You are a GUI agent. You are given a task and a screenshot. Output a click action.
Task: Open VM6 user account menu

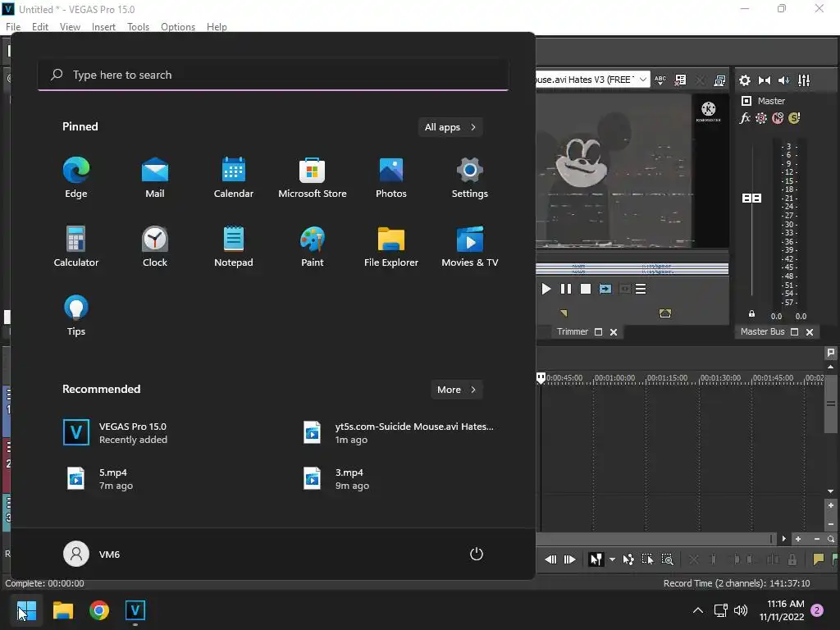click(92, 554)
